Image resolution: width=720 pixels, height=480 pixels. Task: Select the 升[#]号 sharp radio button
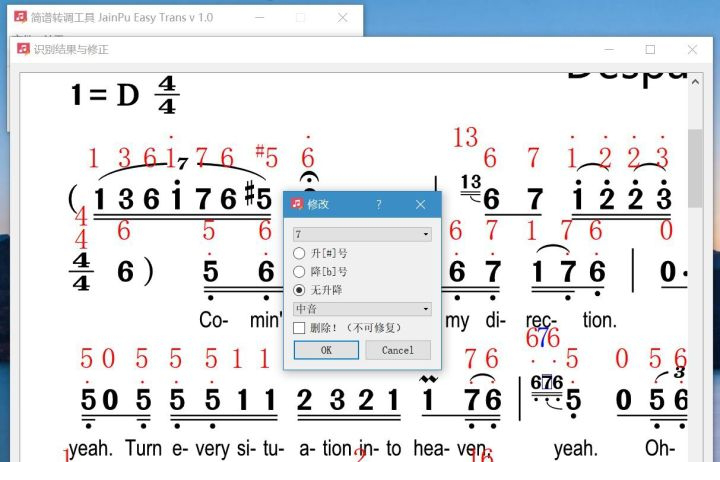(299, 253)
